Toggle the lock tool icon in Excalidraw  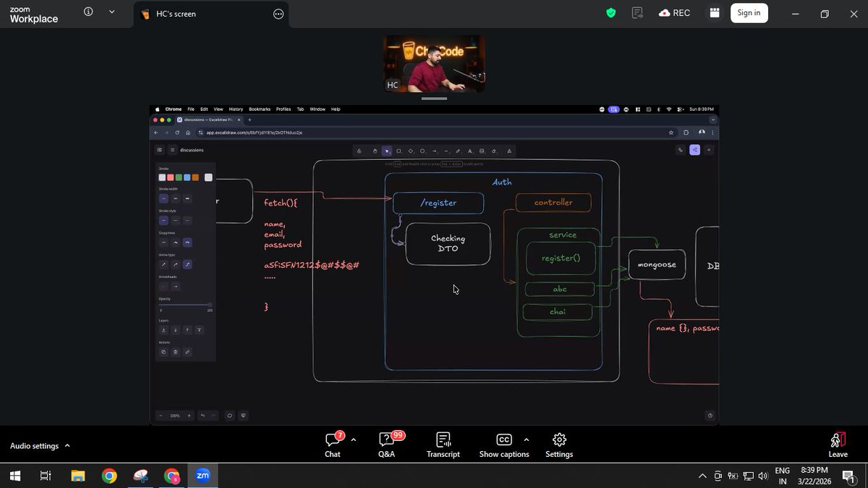click(359, 151)
